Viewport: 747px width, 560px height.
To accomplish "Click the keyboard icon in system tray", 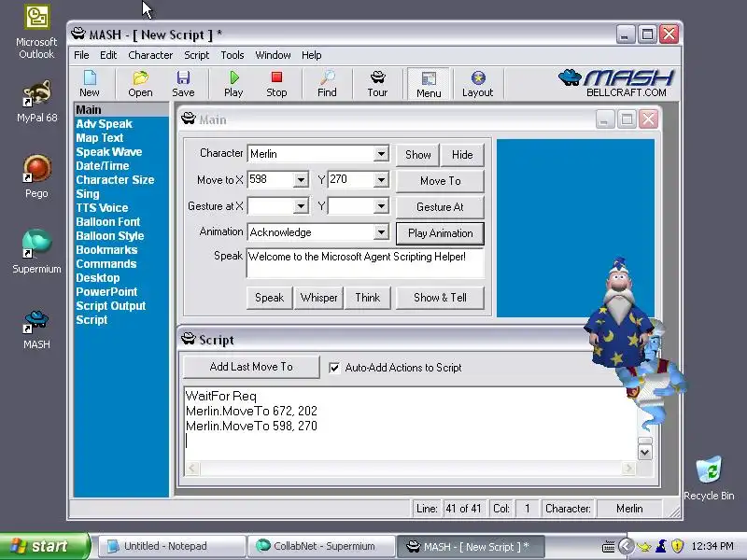I will [609, 546].
